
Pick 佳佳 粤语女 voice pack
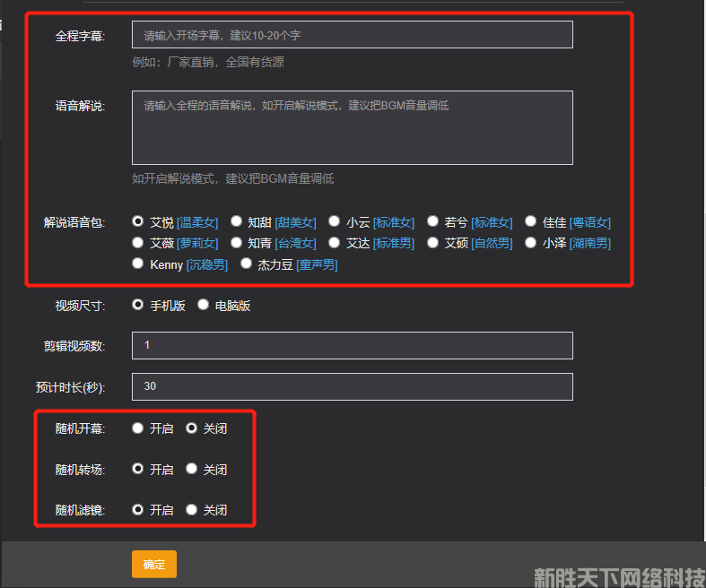point(531,221)
